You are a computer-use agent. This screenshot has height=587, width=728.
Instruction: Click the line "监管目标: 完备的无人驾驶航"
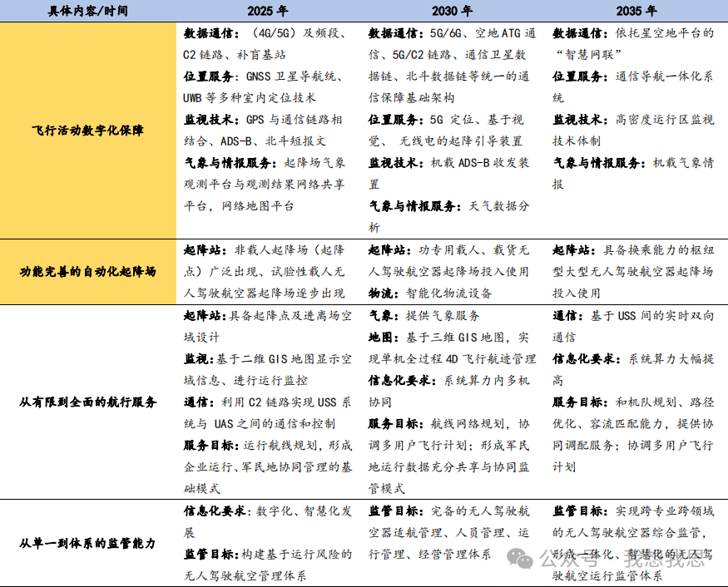pyautogui.click(x=449, y=511)
